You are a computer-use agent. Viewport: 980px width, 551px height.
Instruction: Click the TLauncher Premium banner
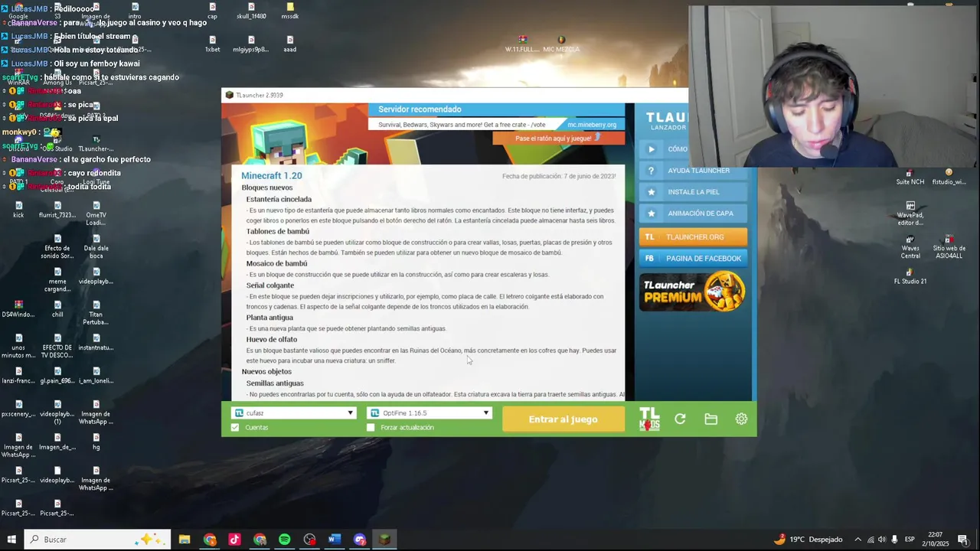pos(693,292)
